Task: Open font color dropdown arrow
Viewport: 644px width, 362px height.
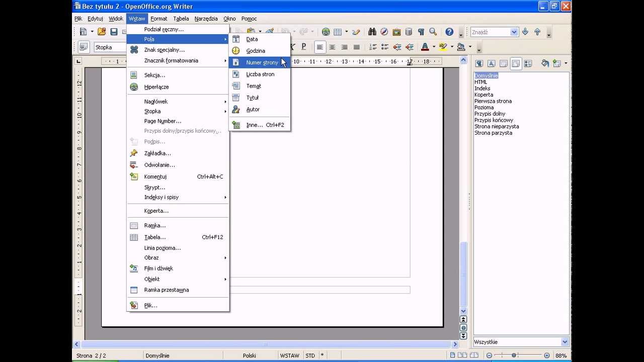Action: pyautogui.click(x=434, y=47)
